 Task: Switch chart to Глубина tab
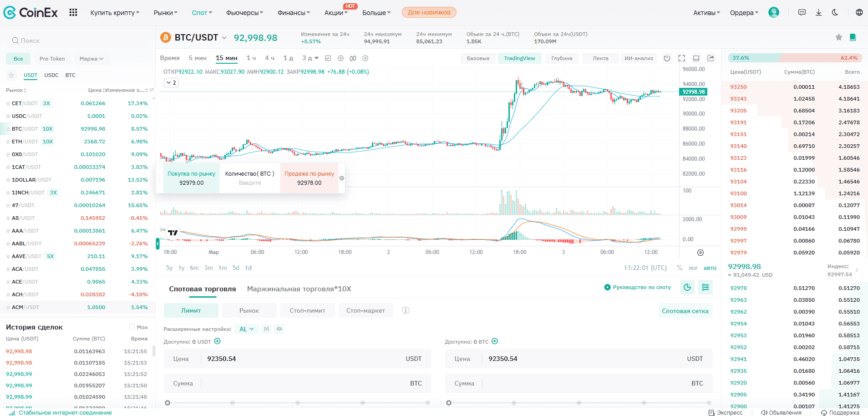pos(562,58)
